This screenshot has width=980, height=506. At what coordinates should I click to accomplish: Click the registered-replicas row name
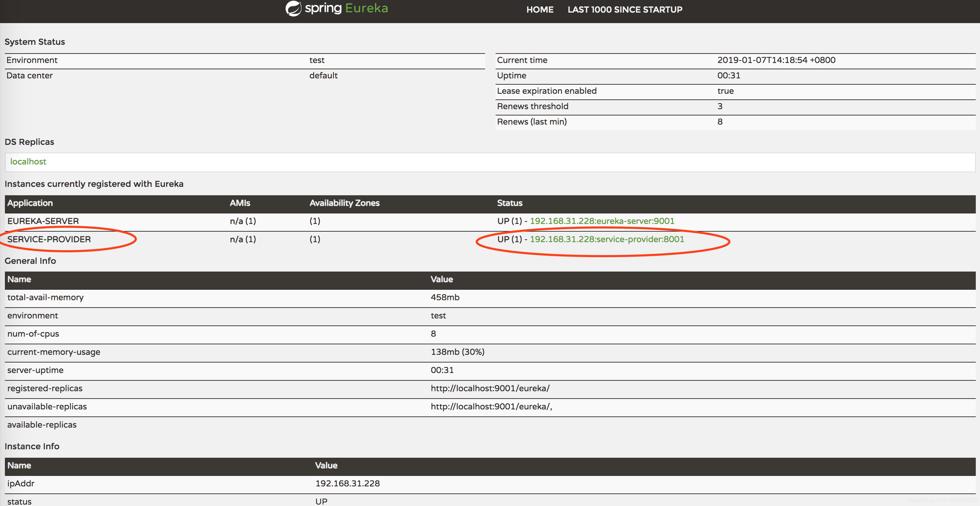coord(45,388)
